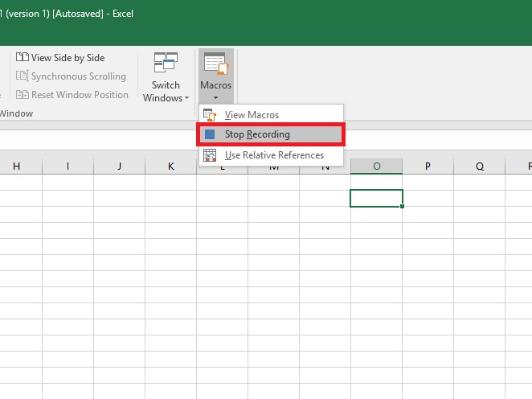Viewport: 532px width, 399px height.
Task: Click the Excel window title text
Action: (67, 14)
